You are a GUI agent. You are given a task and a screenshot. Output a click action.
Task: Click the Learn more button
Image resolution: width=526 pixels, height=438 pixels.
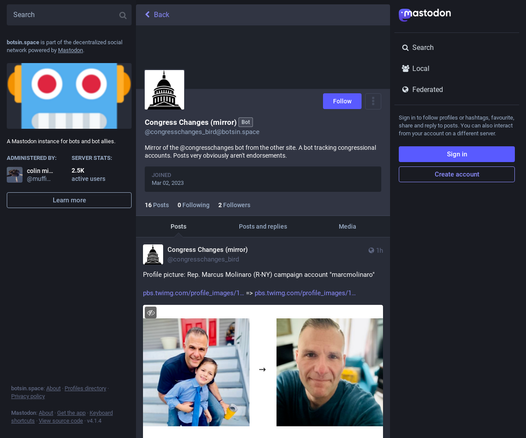click(69, 200)
